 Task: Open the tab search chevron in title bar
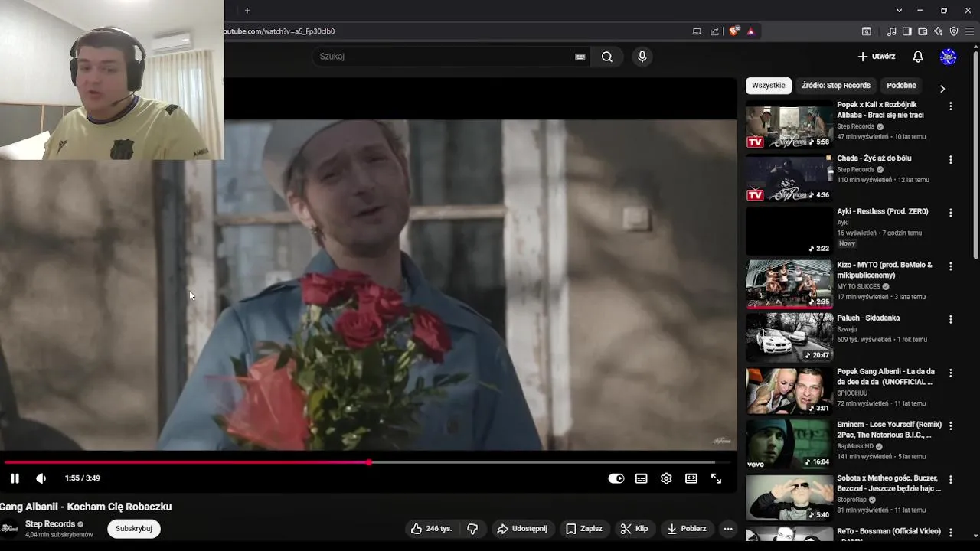pyautogui.click(x=899, y=11)
